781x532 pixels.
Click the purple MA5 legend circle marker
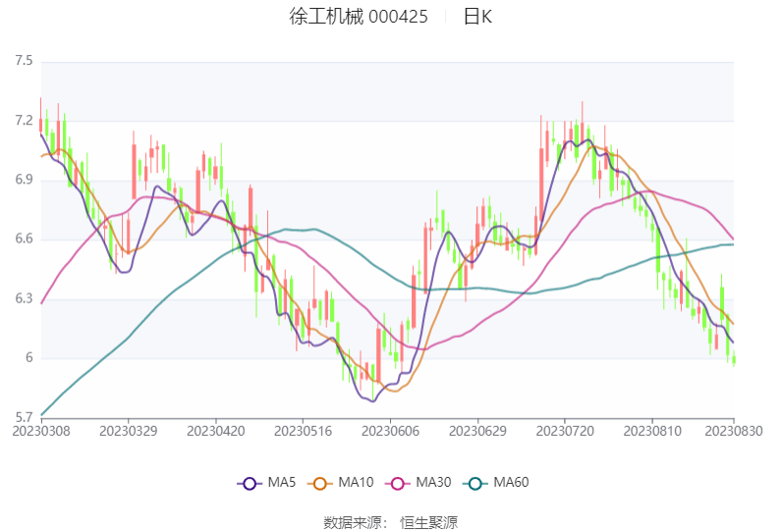click(250, 483)
